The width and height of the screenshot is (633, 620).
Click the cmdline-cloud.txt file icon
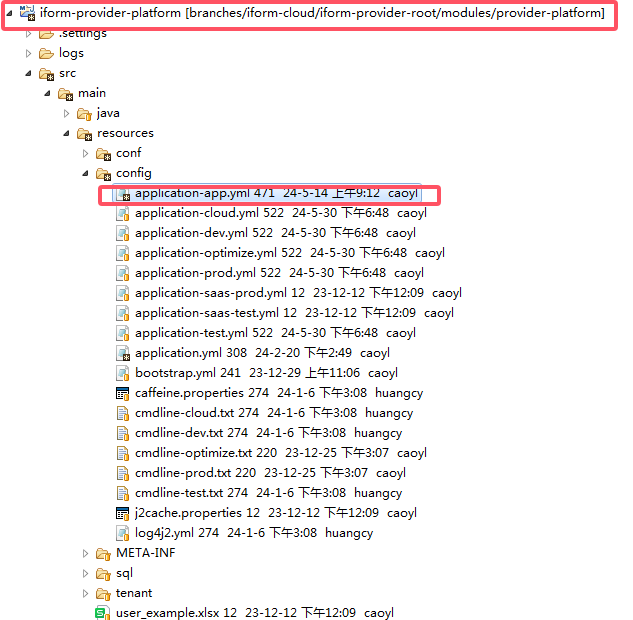coord(122,413)
